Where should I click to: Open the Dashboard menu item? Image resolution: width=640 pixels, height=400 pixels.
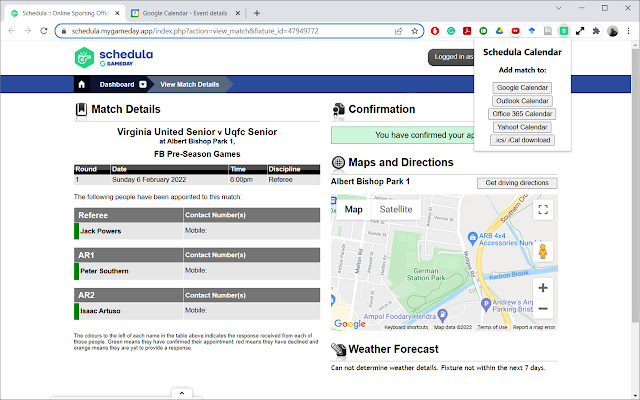click(117, 84)
